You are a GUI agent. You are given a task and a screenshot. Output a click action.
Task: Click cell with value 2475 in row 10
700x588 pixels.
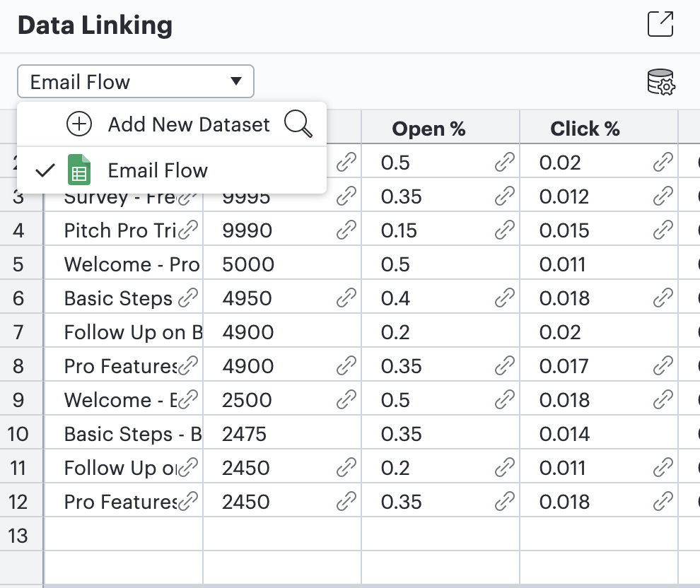pyautogui.click(x=281, y=434)
